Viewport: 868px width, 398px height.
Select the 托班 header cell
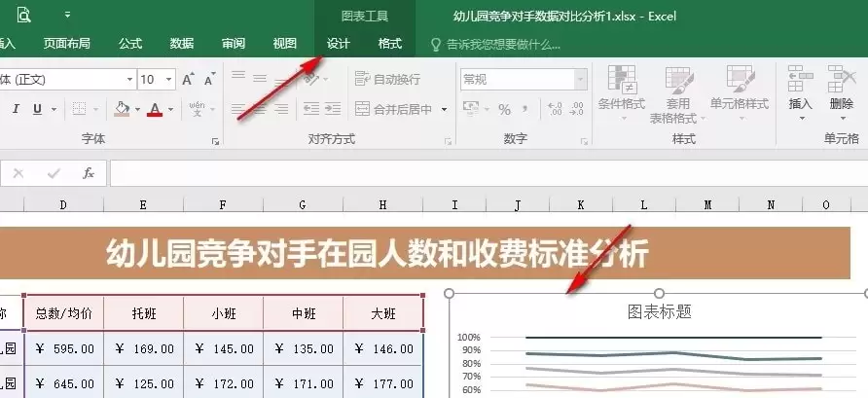(x=143, y=314)
